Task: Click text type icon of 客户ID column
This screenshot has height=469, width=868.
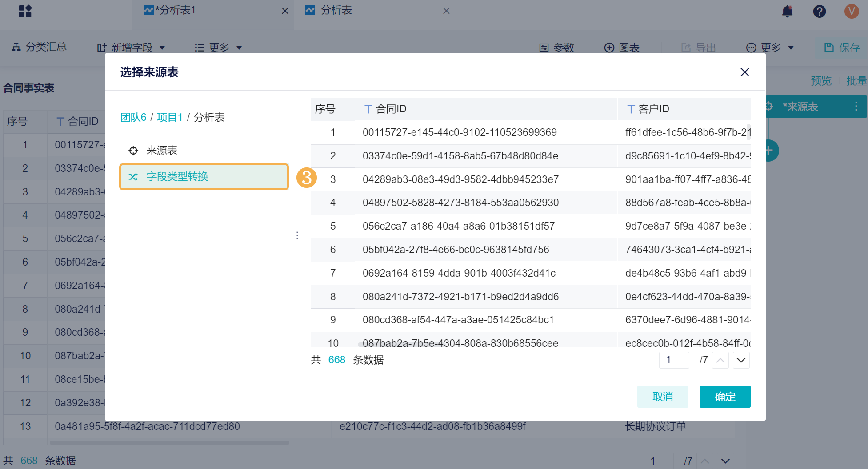Action: pos(631,109)
